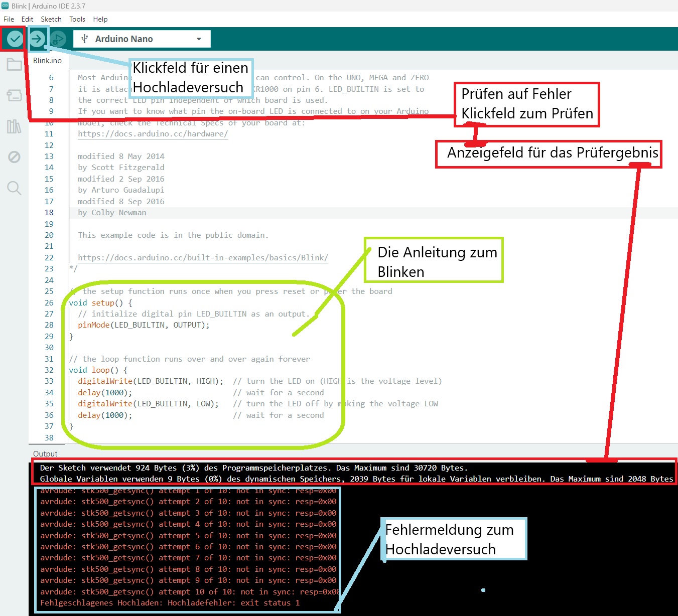
Task: Open the Help menu
Action: [x=100, y=19]
